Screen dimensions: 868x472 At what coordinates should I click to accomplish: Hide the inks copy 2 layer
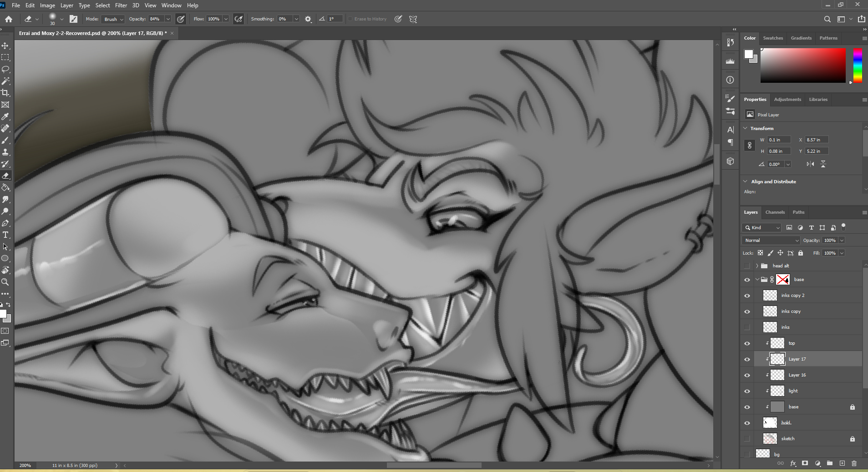pyautogui.click(x=747, y=296)
